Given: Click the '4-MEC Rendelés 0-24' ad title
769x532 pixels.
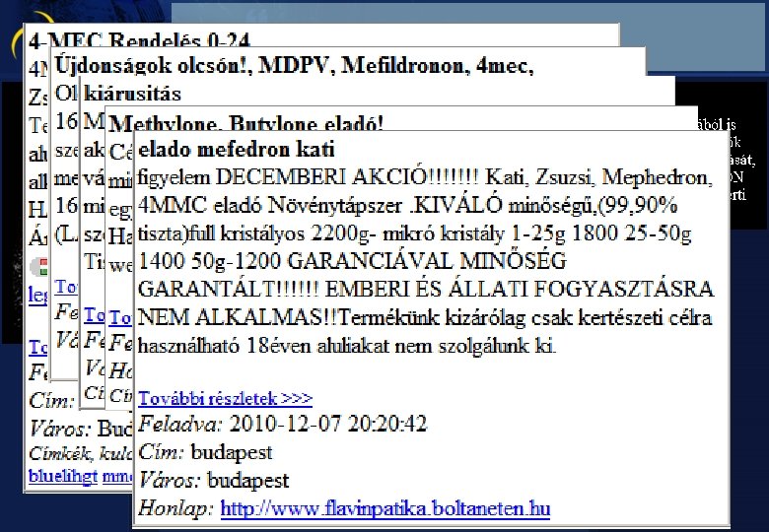Looking at the screenshot, I should [x=140, y=40].
